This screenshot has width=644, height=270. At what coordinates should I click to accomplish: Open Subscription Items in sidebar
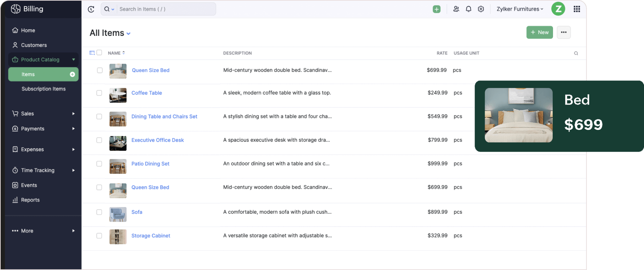coord(44,89)
